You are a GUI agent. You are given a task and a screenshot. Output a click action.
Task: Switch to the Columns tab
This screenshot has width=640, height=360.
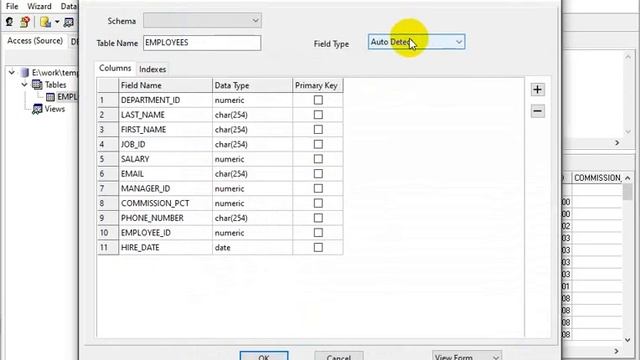point(115,68)
